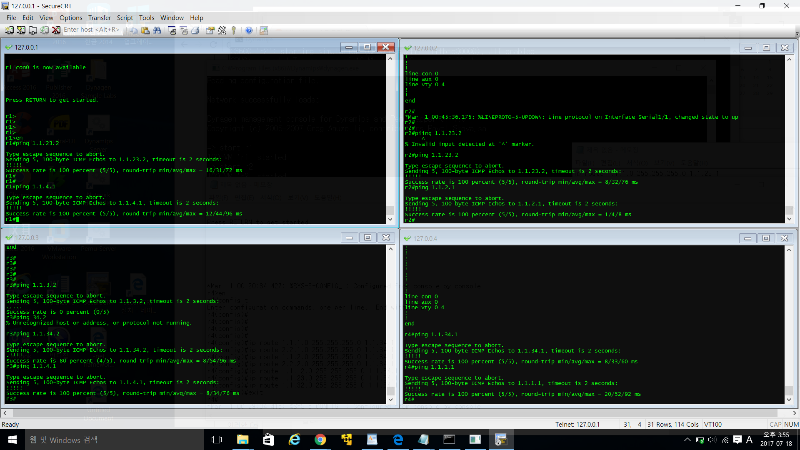Open Task View on the taskbar
Image resolution: width=800 pixels, height=450 pixels.
pos(217,440)
